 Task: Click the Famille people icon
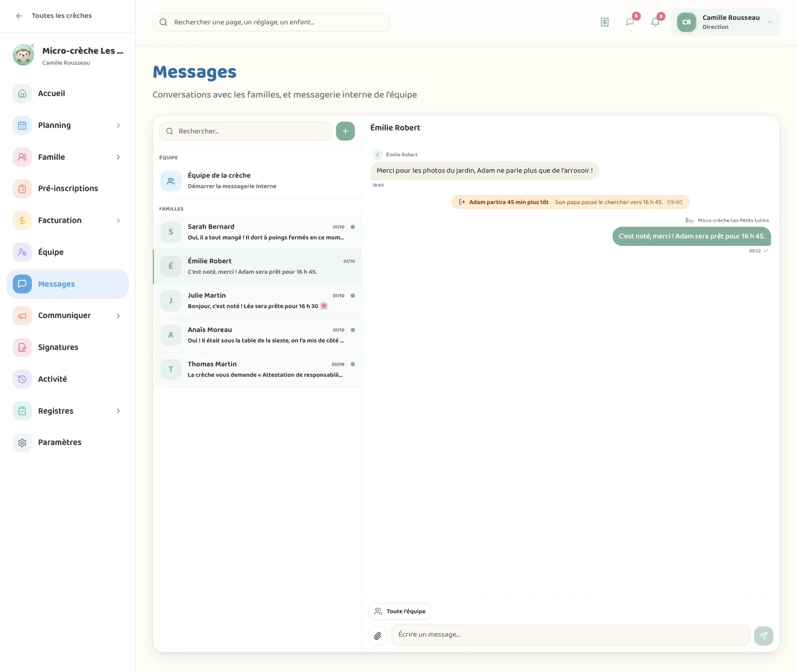pos(22,157)
